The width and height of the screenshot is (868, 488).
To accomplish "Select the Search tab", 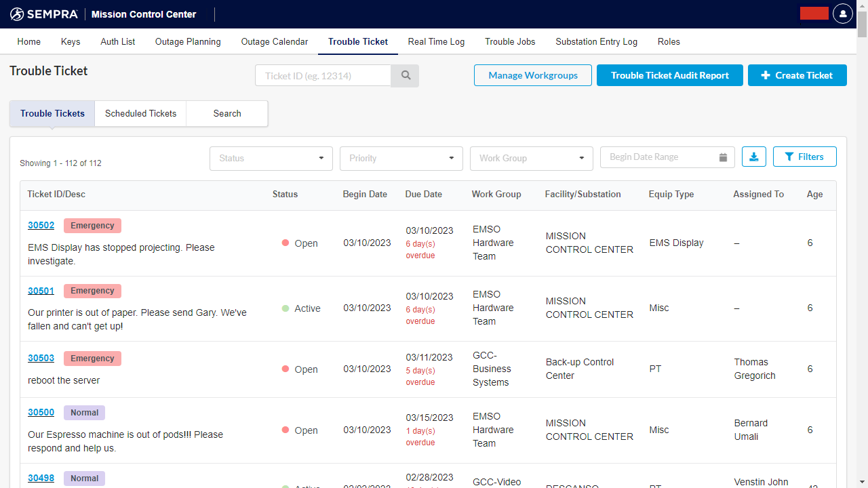I will 226,113.
